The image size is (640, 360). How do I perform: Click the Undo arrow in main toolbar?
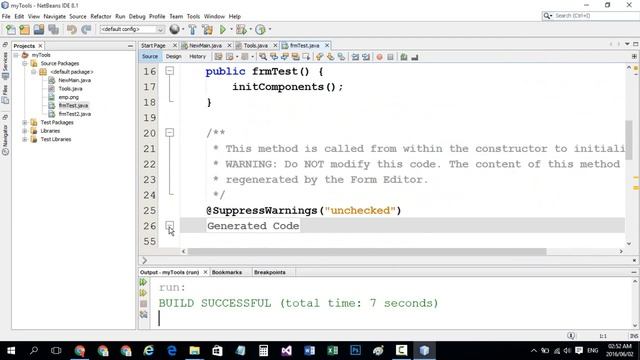click(72, 29)
